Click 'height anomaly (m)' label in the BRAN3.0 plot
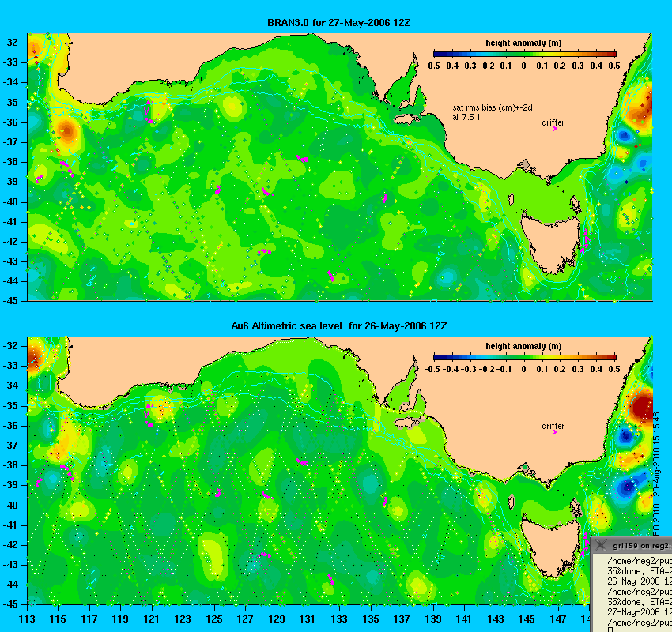This screenshot has width=672, height=632. click(523, 43)
